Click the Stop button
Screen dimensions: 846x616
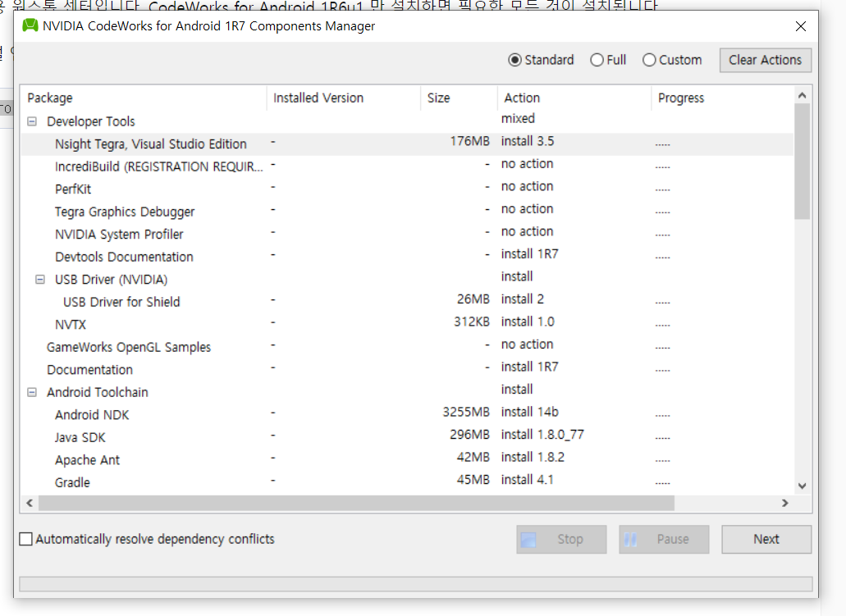click(561, 540)
